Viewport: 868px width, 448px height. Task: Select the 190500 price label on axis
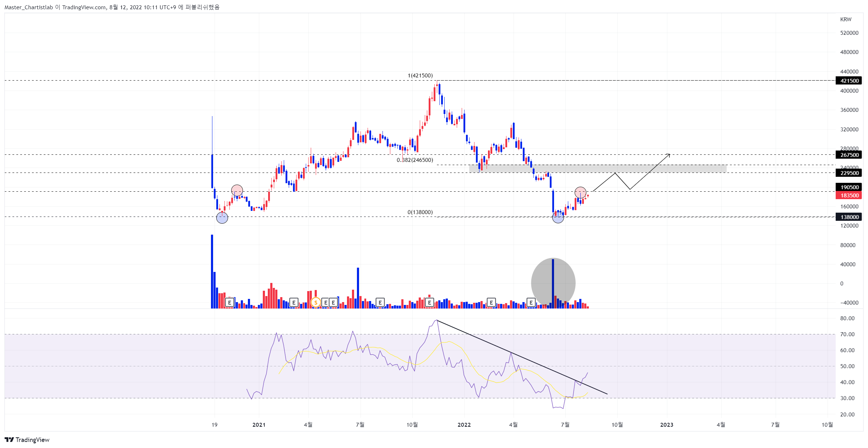pos(849,187)
